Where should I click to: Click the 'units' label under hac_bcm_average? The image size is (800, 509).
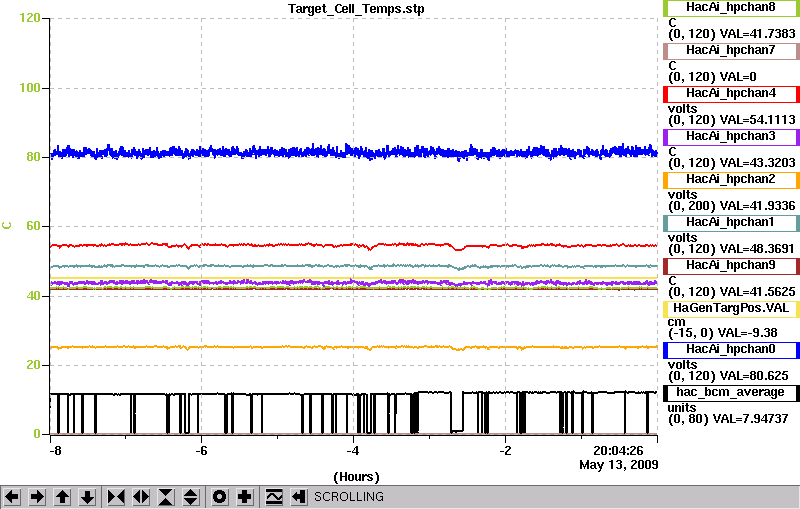tap(682, 408)
